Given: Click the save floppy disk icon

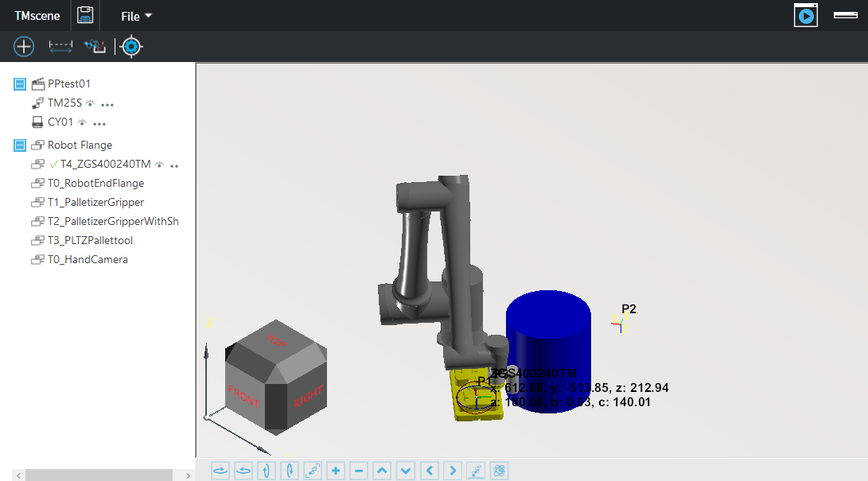Looking at the screenshot, I should pos(85,15).
